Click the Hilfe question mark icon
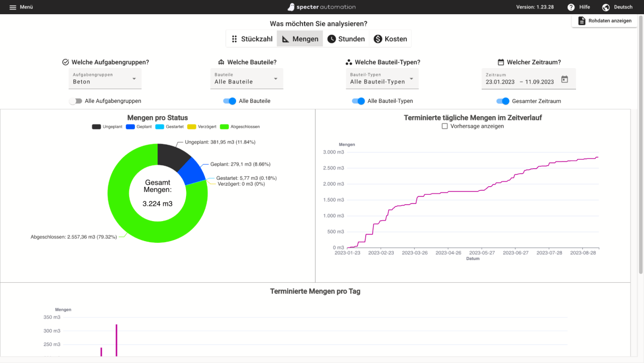This screenshot has height=363, width=644. point(571,7)
